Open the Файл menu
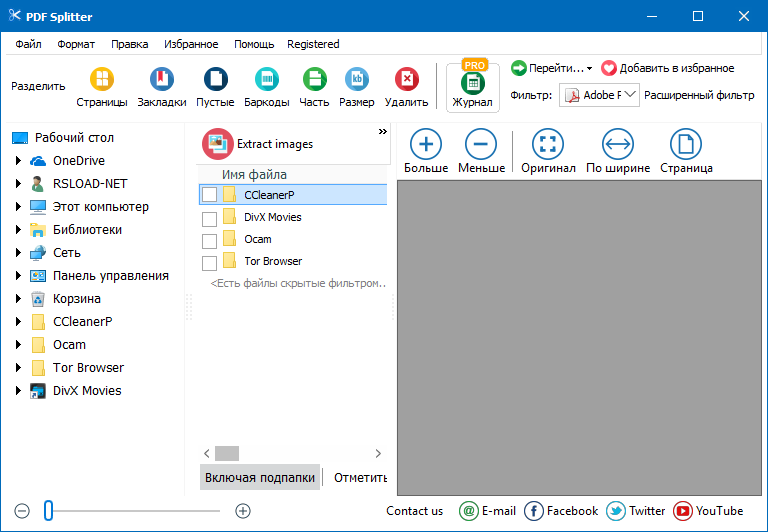The height and width of the screenshot is (532, 768). click(28, 44)
